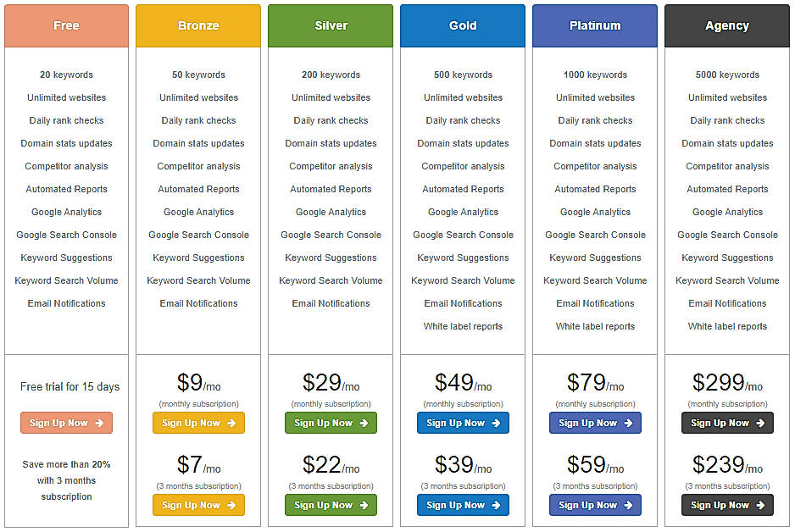Sign up for Agency 3 months subscription
Image resolution: width=795 pixels, height=532 pixels.
(727, 505)
